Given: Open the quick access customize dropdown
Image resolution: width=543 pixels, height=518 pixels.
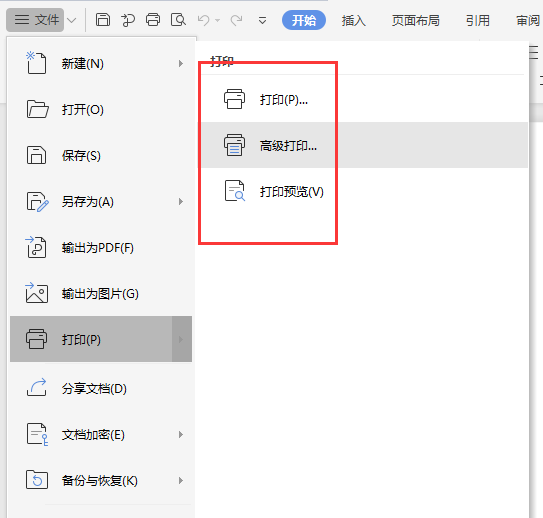Looking at the screenshot, I should [262, 20].
